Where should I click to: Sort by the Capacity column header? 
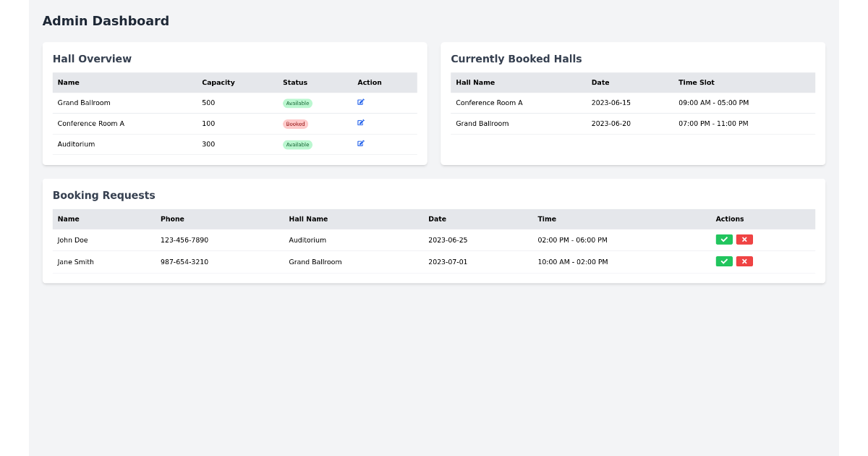[x=218, y=83]
